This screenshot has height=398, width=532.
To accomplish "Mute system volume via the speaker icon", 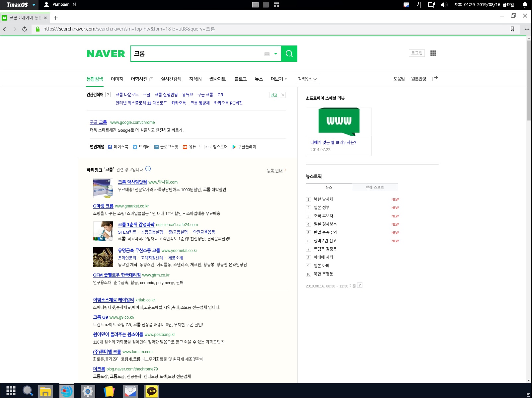I will [x=443, y=5].
